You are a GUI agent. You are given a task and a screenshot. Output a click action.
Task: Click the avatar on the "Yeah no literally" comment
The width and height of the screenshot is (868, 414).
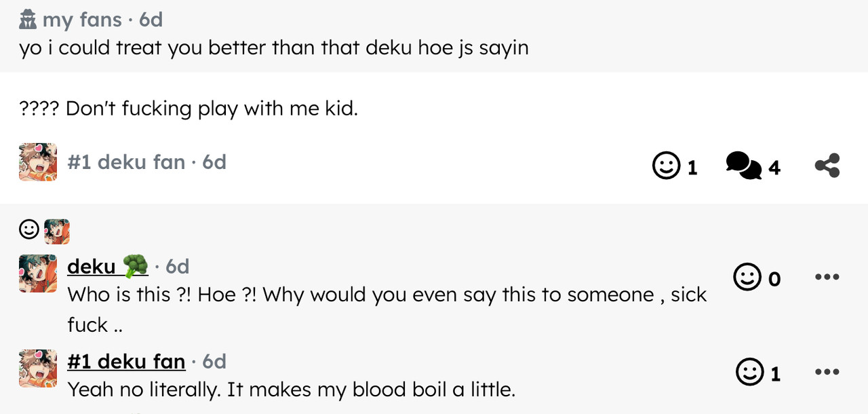(x=38, y=369)
